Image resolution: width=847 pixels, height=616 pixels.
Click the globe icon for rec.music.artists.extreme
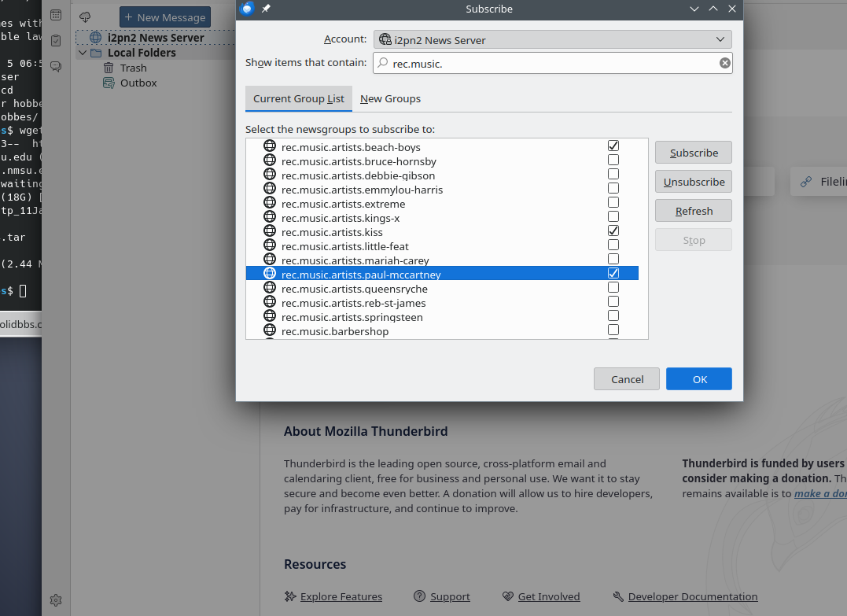click(270, 203)
